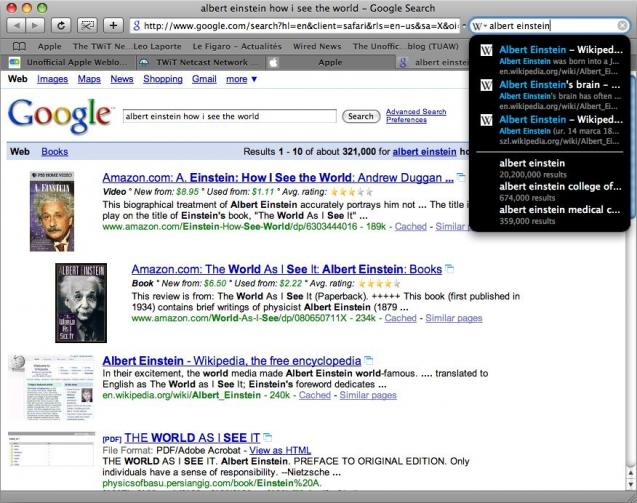This screenshot has height=503, width=637.
Task: Open the Advanced Search link
Action: click(416, 112)
